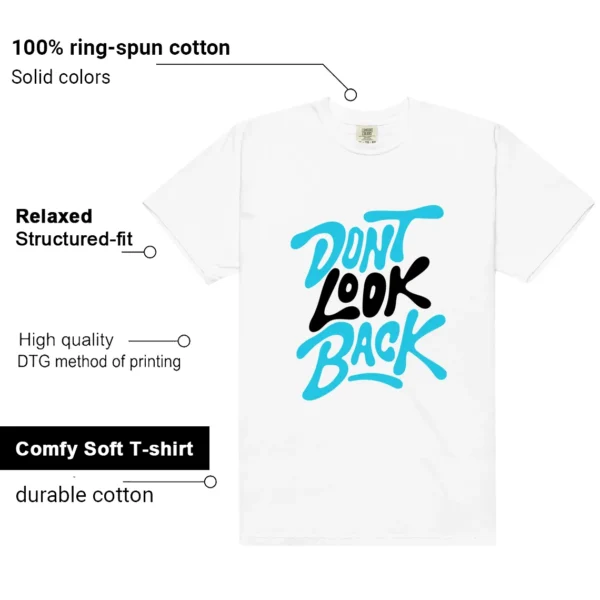Click the High quality label
600x600 pixels.
tap(66, 340)
